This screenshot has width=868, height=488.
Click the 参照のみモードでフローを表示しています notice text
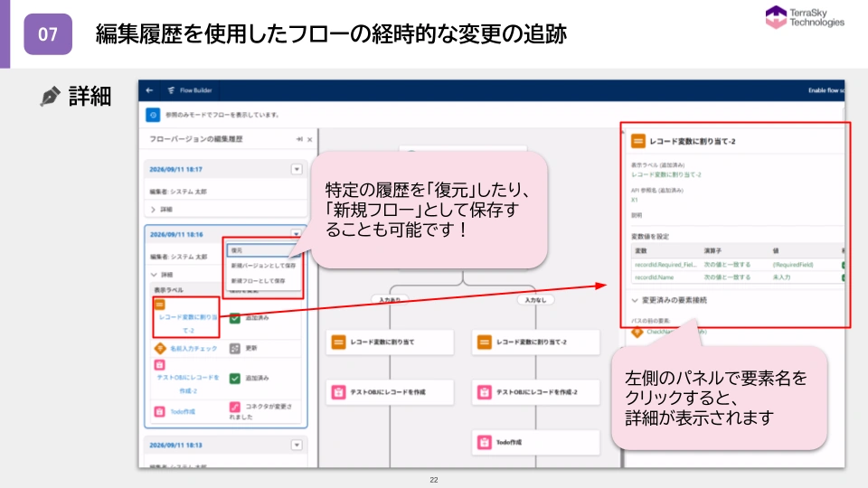(x=222, y=115)
